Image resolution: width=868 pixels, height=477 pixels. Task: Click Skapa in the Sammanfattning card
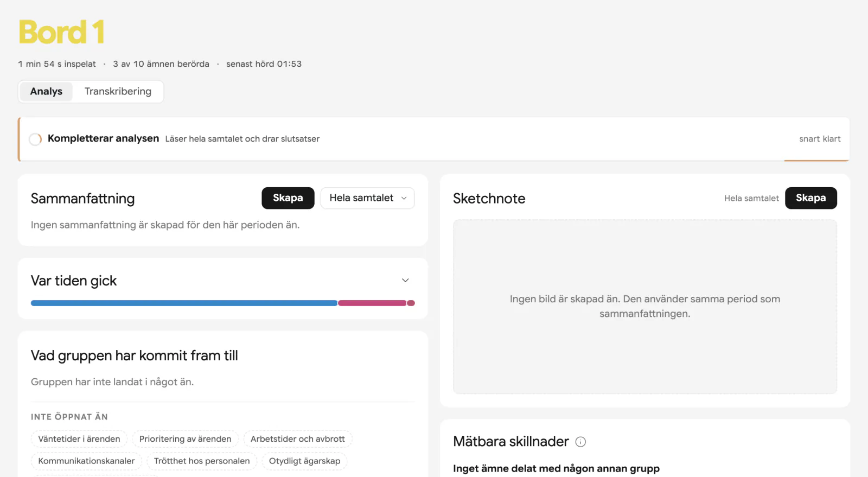point(288,198)
